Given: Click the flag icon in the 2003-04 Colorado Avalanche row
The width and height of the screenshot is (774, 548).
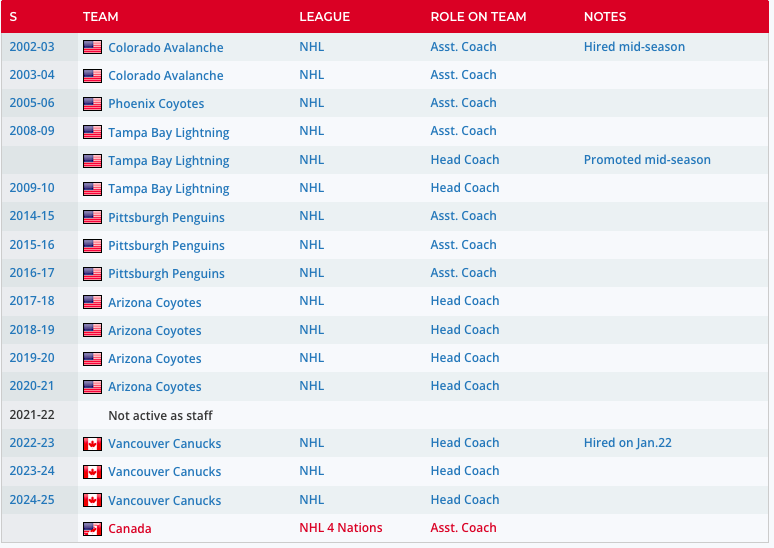Looking at the screenshot, I should [92, 76].
